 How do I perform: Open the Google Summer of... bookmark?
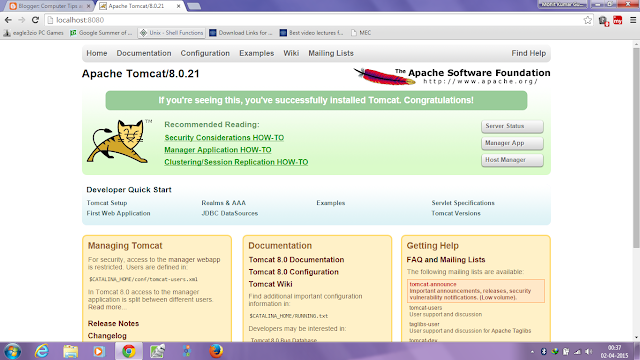point(101,33)
